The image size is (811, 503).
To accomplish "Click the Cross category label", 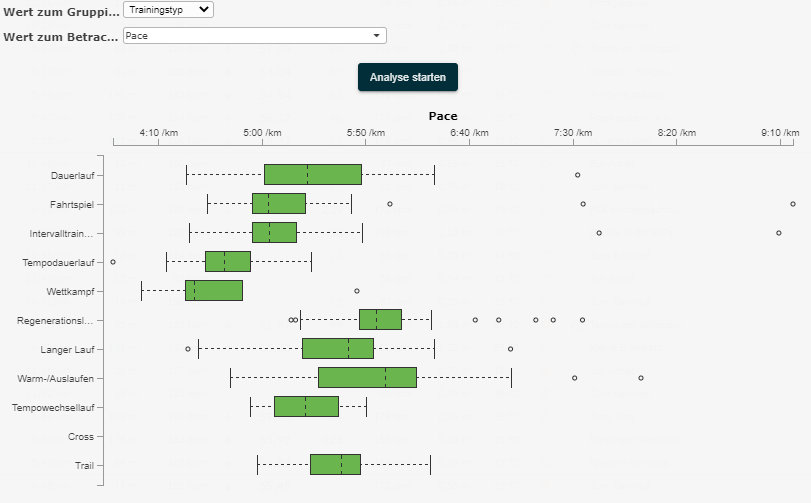I will point(81,436).
